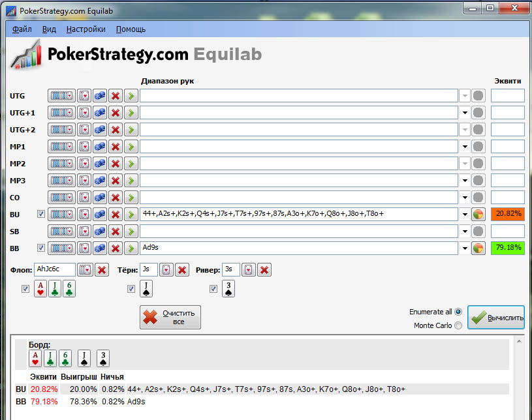Clear the river card with the red X

264,270
